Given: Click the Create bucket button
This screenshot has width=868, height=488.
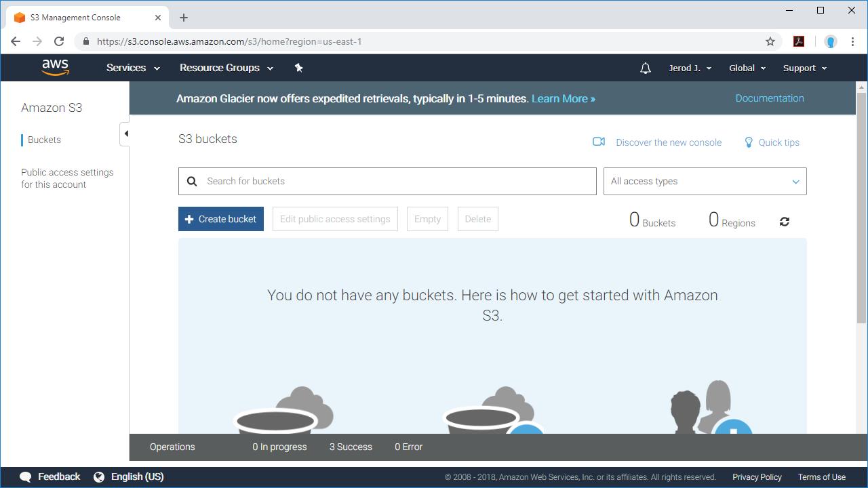Looking at the screenshot, I should pyautogui.click(x=220, y=219).
